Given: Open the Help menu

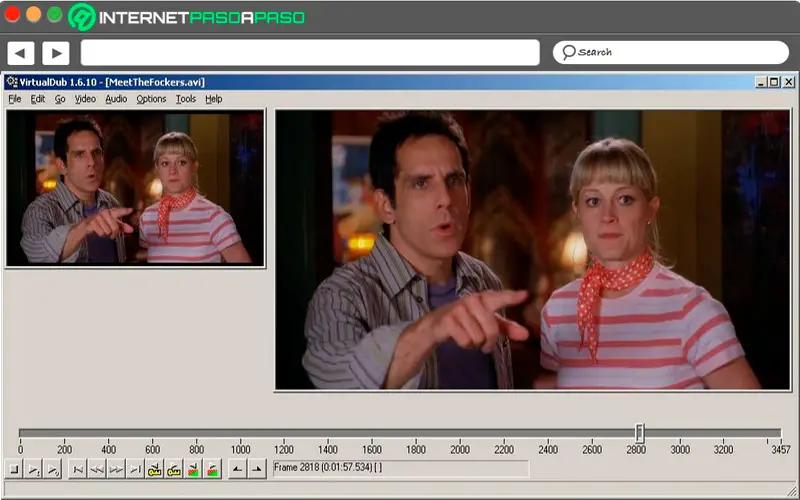Looking at the screenshot, I should pyautogui.click(x=214, y=99).
